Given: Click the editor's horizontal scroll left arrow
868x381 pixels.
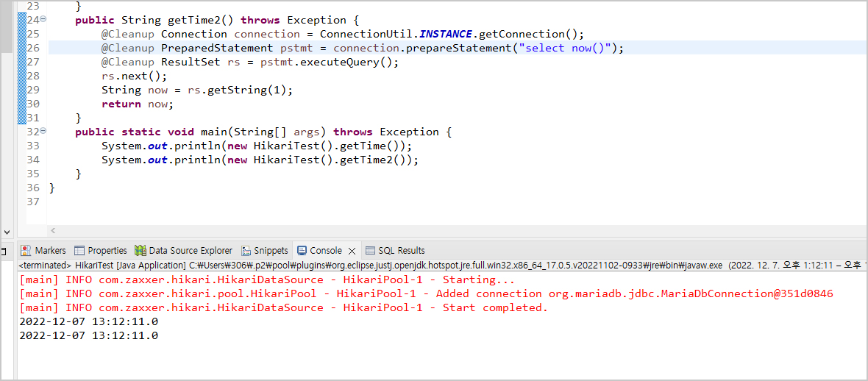Looking at the screenshot, I should pos(53,230).
